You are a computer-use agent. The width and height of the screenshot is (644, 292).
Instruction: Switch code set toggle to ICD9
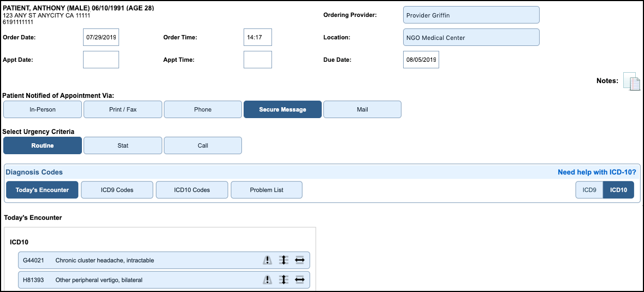589,190
